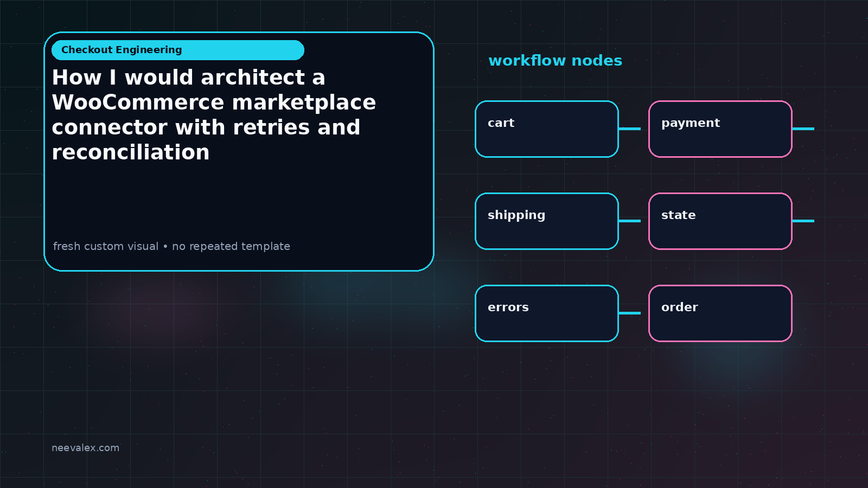Click the WooCommerce marketplace connector headline
The width and height of the screenshot is (868, 488).
click(x=214, y=115)
